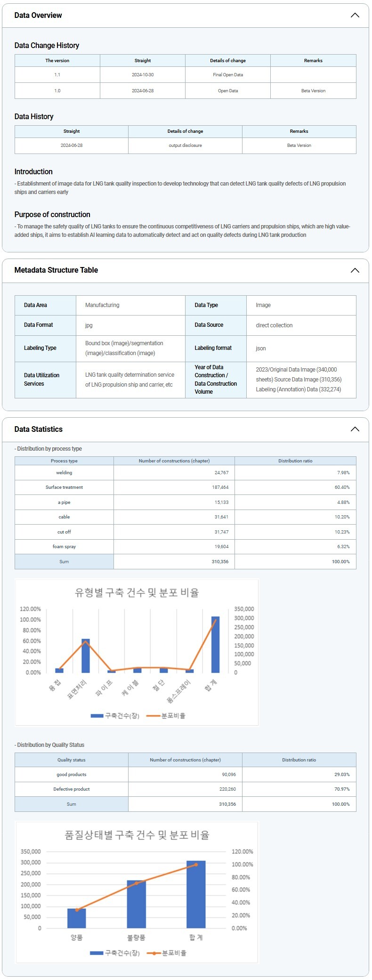Select version 1.1 row in change history
The image size is (372, 980).
point(57,75)
